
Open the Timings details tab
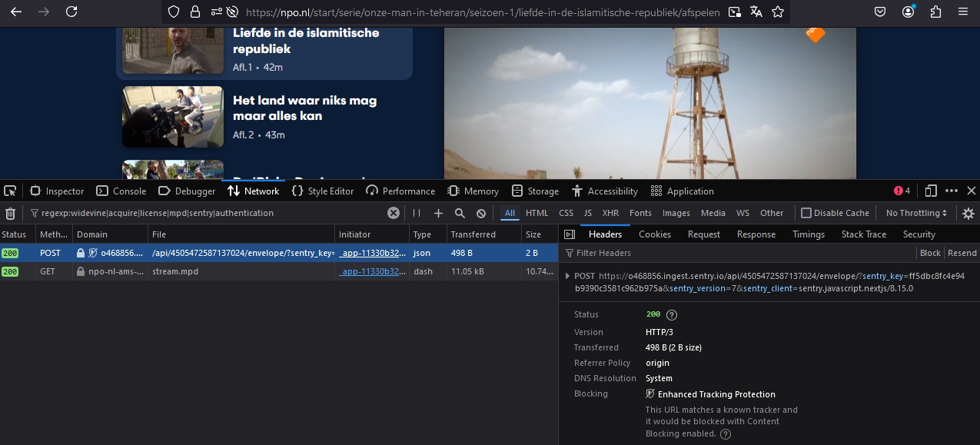click(809, 234)
